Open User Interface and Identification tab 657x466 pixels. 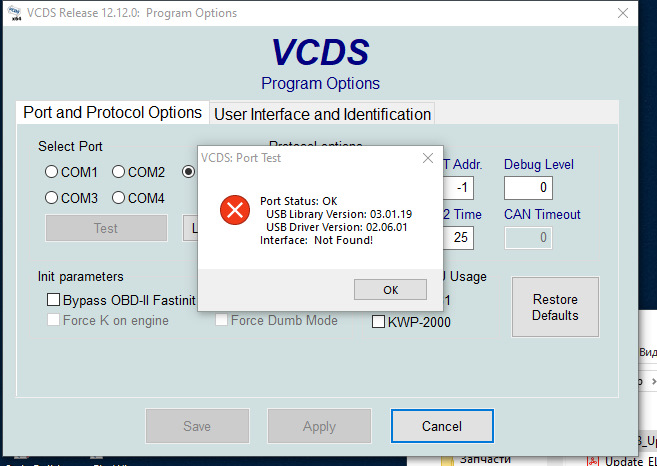pos(322,114)
